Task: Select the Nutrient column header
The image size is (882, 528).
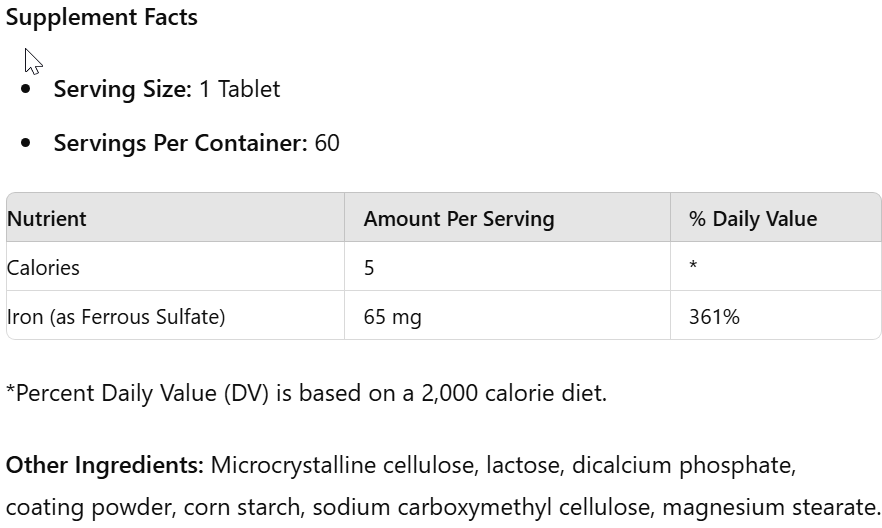Action: click(47, 219)
